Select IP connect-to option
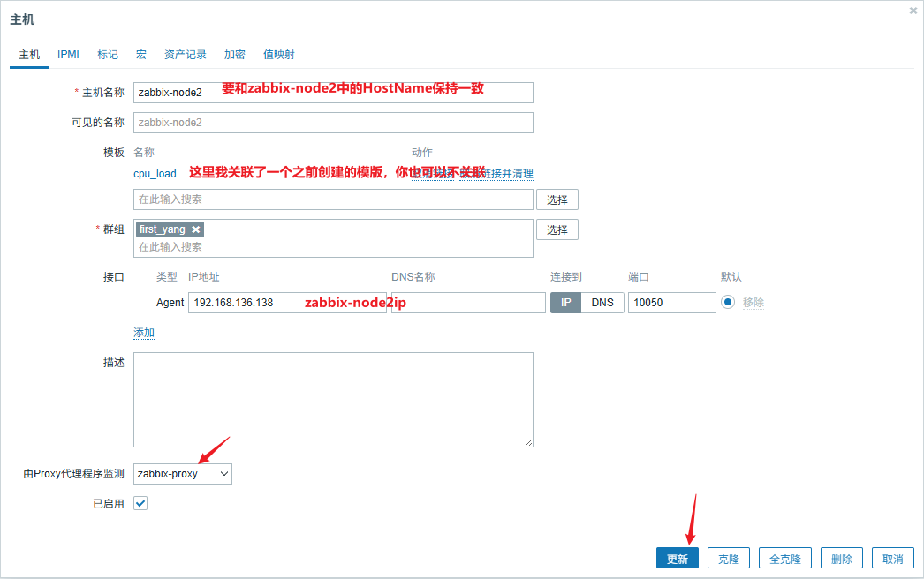The width and height of the screenshot is (924, 579). 565,303
